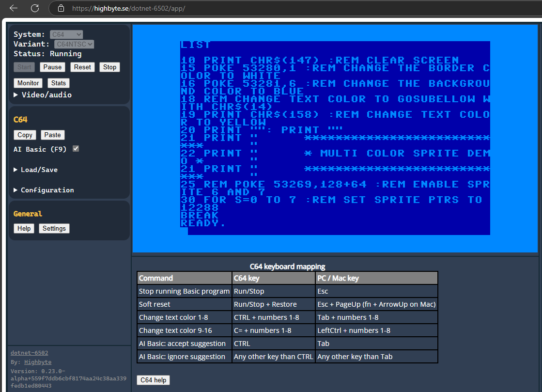The image size is (542, 392).
Task: Click the General section heading
Action: (x=28, y=214)
